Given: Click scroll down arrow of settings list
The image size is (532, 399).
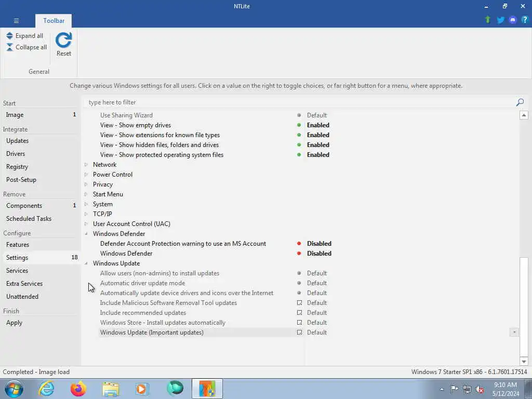Looking at the screenshot, I should point(524,362).
